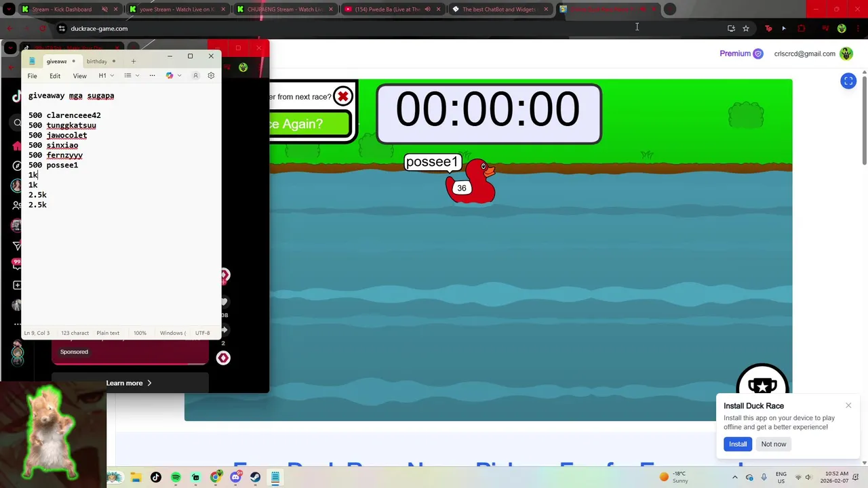
Task: Switch to CHUPAENG Stream browser tab
Action: (x=285, y=9)
